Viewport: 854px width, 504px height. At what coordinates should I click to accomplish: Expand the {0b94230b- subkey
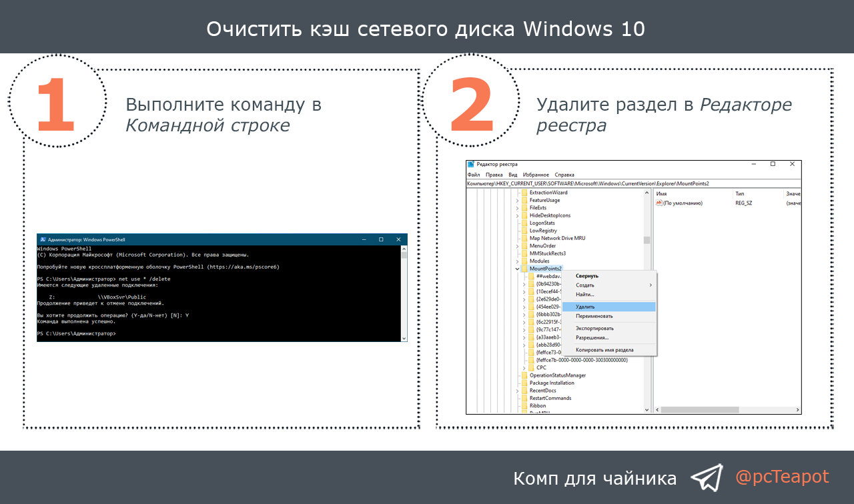point(524,284)
